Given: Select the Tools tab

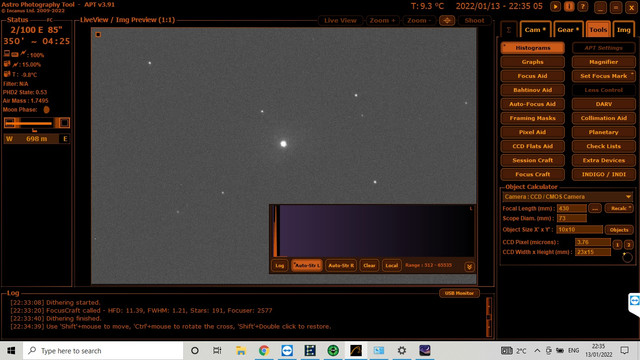Looking at the screenshot, I should click(x=598, y=30).
